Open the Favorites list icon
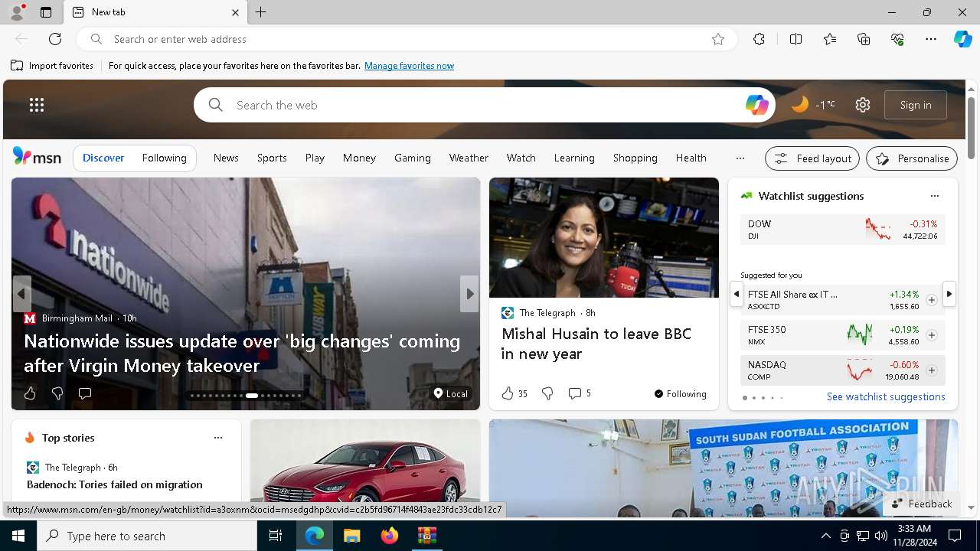Screen dimensions: 980x551 (830, 39)
